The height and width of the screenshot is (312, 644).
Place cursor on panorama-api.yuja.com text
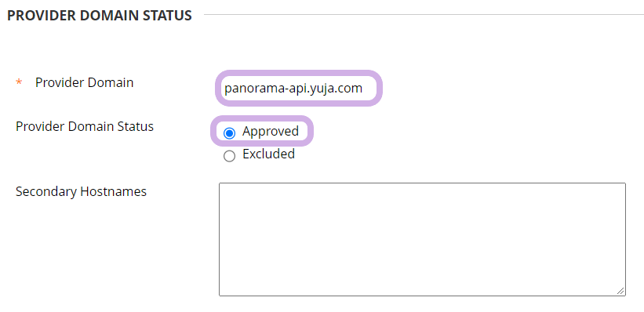point(293,89)
